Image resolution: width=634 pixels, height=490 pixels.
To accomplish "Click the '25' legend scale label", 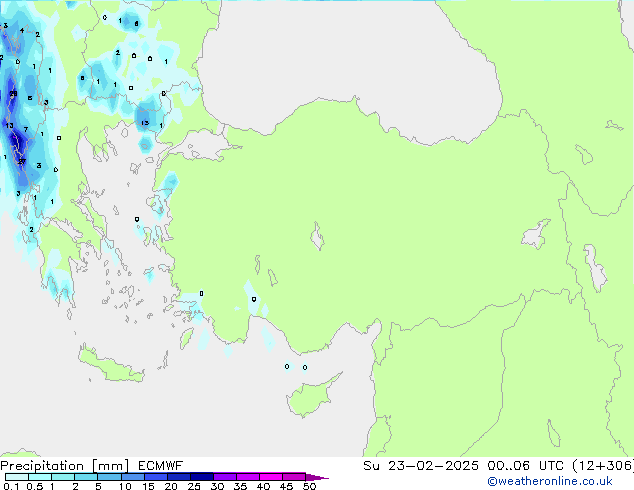I will coord(194,486).
